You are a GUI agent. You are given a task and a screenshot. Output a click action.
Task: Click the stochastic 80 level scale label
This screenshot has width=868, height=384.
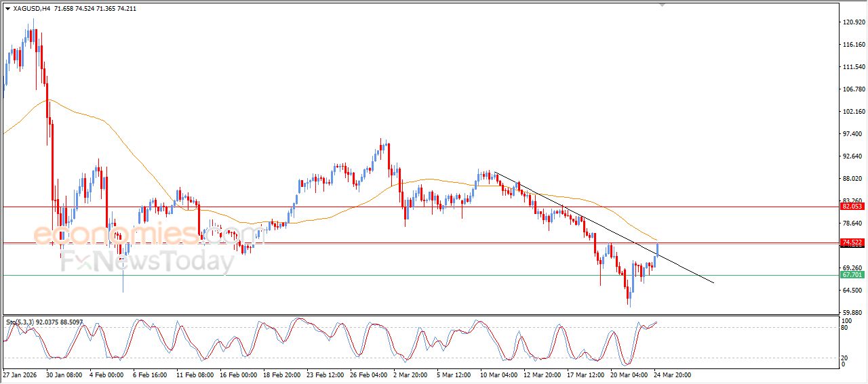coord(845,328)
